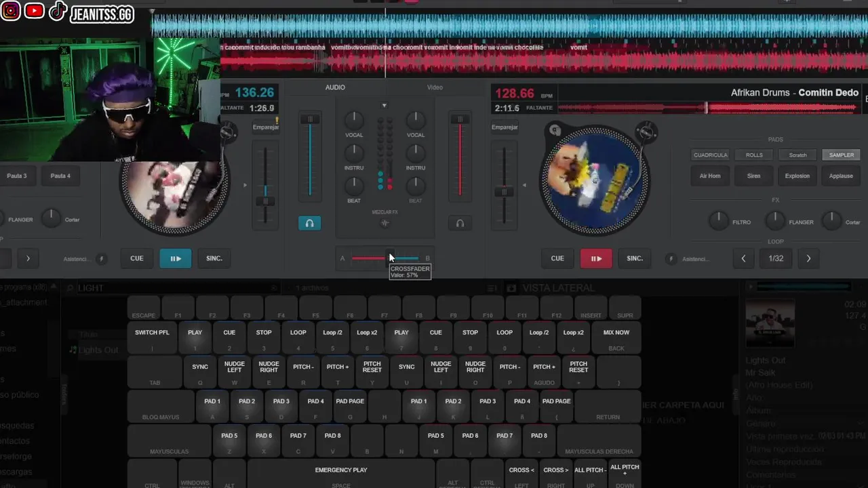Image resolution: width=868 pixels, height=488 pixels.
Task: Click left deck Cortar knob
Action: pos(51,218)
